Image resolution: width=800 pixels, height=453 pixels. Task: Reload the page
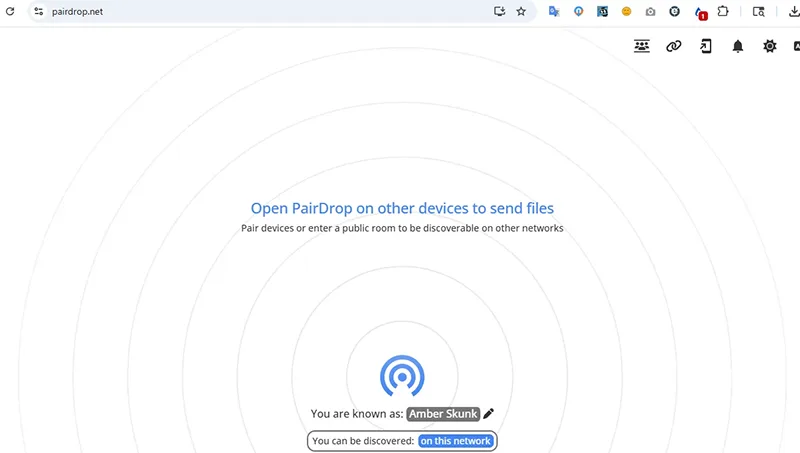tap(10, 11)
